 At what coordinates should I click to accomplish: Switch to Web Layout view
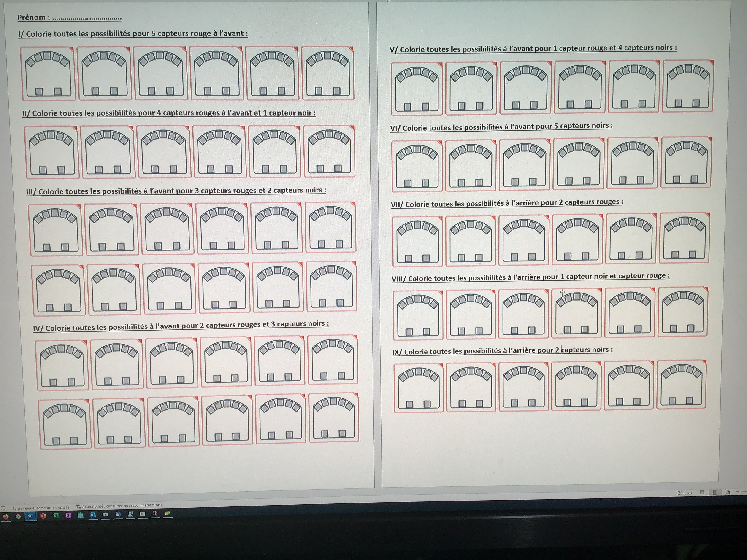click(x=728, y=492)
